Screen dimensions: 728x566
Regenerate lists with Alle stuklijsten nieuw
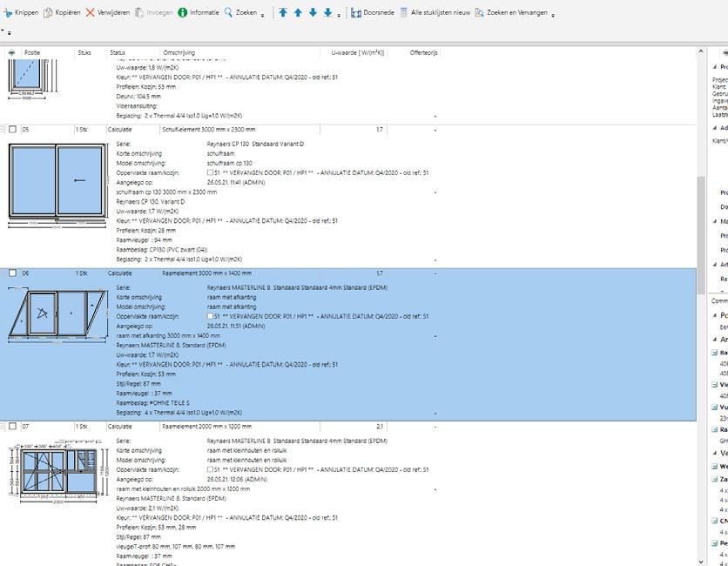coord(435,12)
